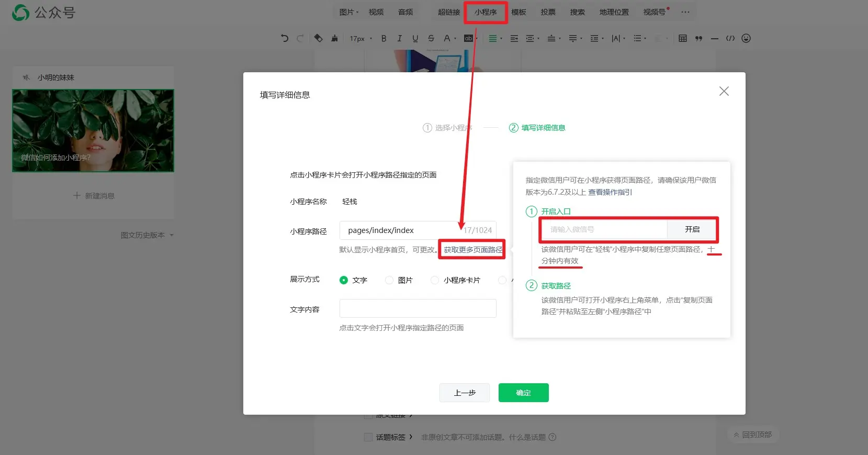Screen dimensions: 868x455
Task: Click the underline formatting icon
Action: [x=415, y=38]
